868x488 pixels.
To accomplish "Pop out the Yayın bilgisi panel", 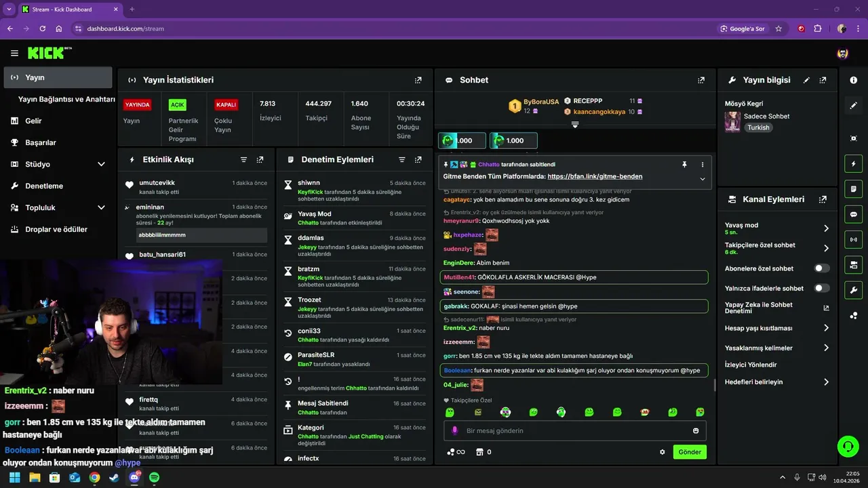I will pos(823,80).
